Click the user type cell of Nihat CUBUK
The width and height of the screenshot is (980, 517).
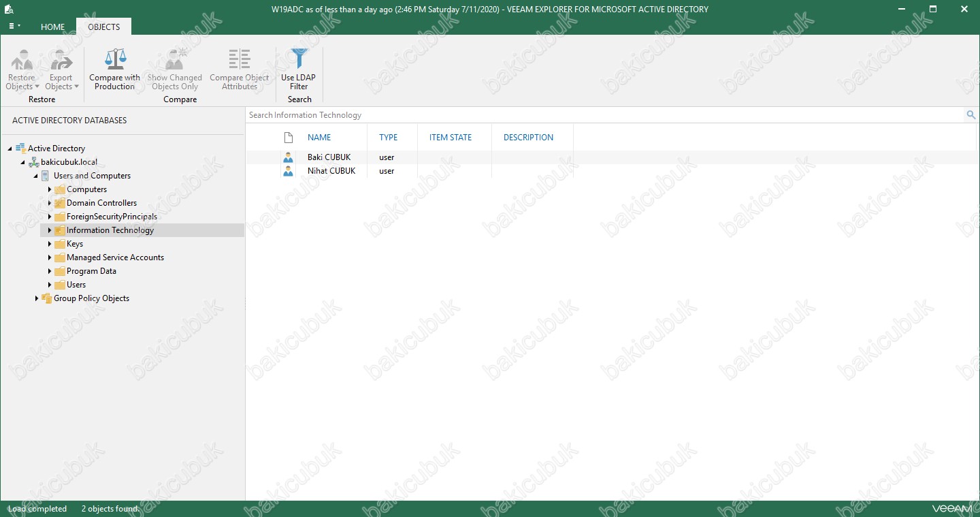(x=387, y=171)
